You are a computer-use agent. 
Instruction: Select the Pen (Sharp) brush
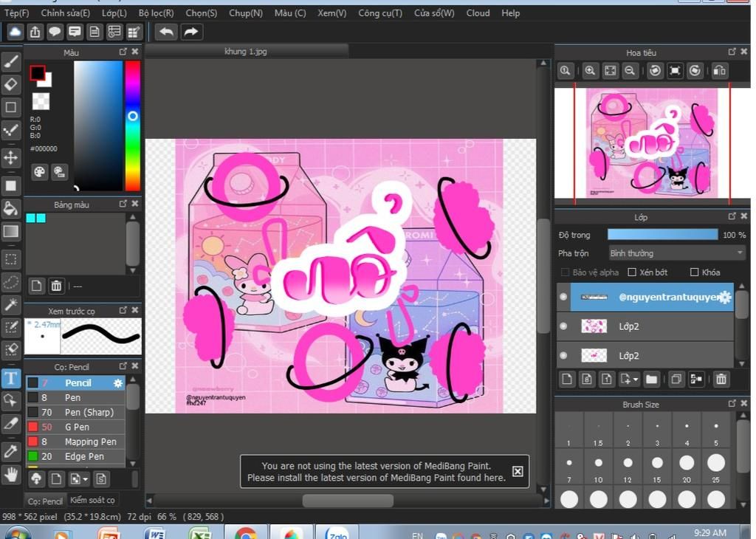point(75,412)
